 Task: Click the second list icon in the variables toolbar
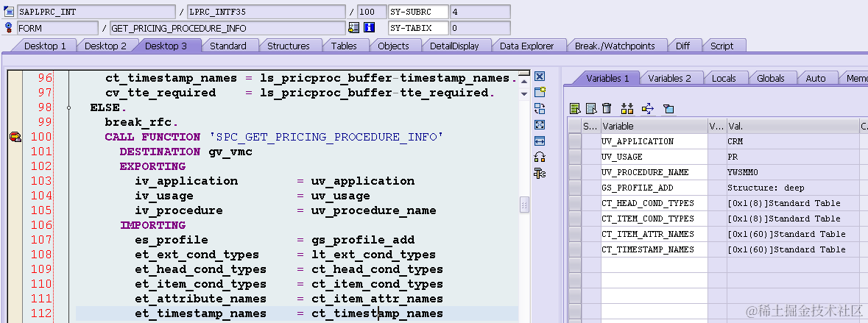(590, 108)
